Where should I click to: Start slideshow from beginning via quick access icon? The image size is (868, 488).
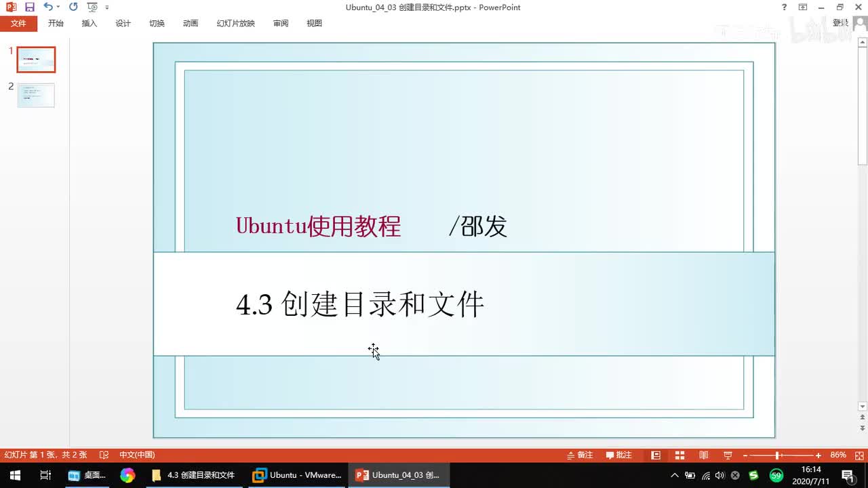point(92,7)
